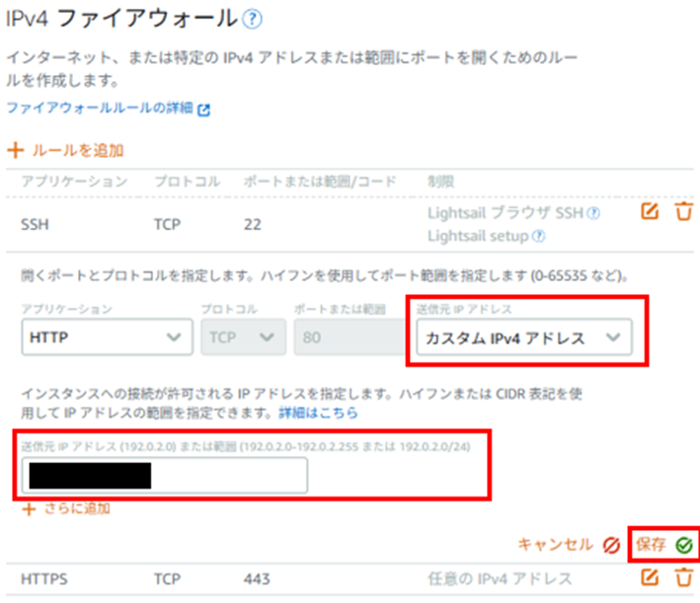Click the help icon beside IPv4 ファイアウォール title
This screenshot has width=700, height=603.
pyautogui.click(x=253, y=18)
